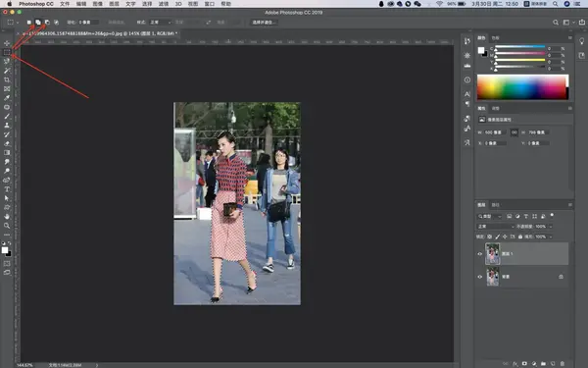This screenshot has height=368, width=588.
Task: Click the Search icon in options bar
Action: [556, 23]
